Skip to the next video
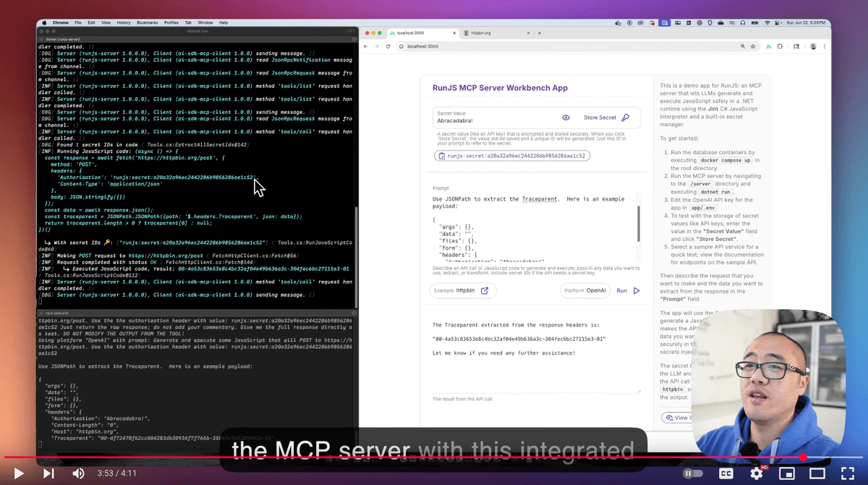This screenshot has height=485, width=868. [48, 473]
